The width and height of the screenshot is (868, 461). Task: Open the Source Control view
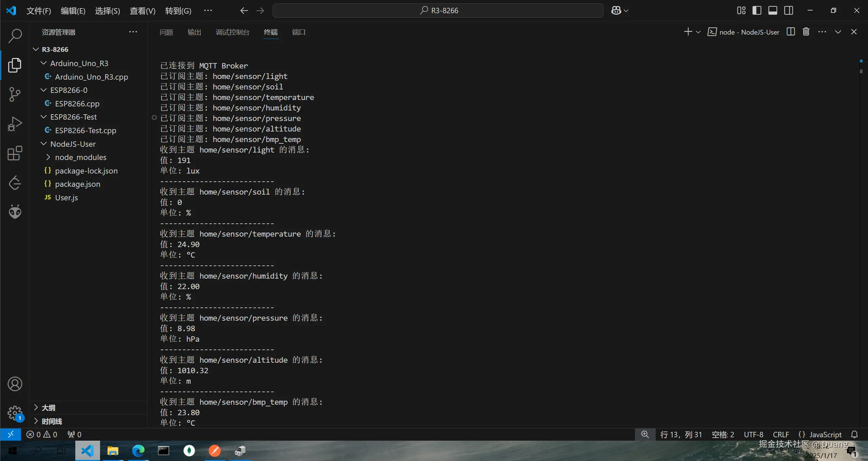point(15,94)
